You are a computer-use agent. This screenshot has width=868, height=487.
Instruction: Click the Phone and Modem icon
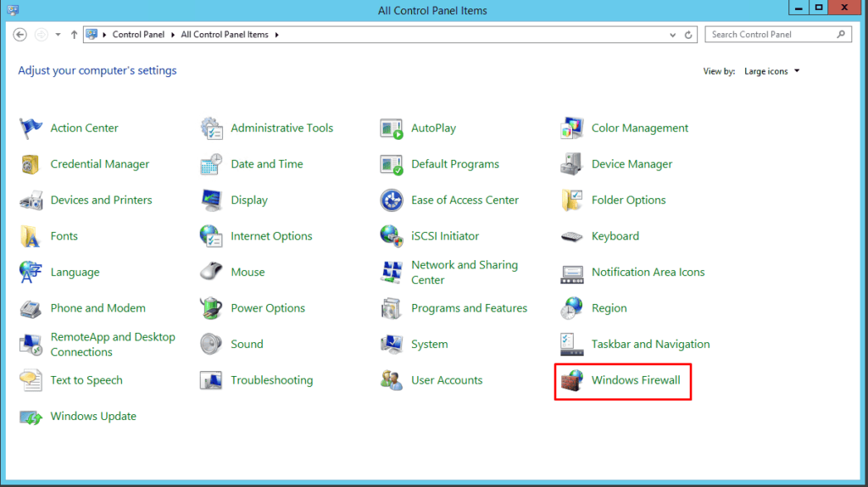31,308
